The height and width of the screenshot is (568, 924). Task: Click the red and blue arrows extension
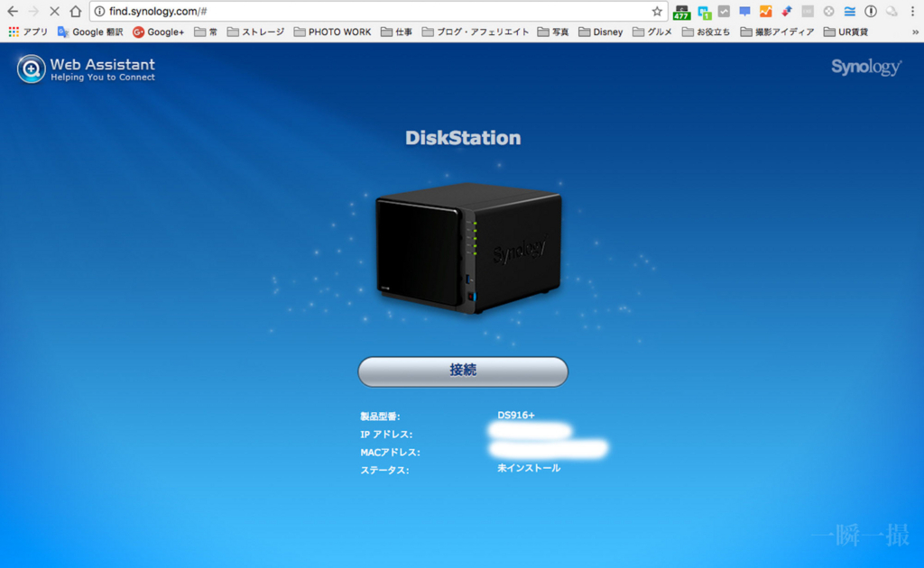(x=787, y=11)
